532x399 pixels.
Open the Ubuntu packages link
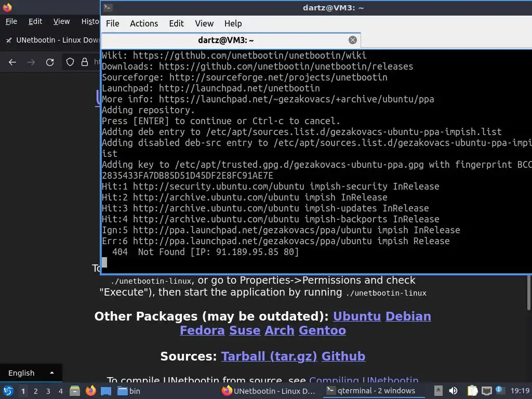pyautogui.click(x=357, y=316)
